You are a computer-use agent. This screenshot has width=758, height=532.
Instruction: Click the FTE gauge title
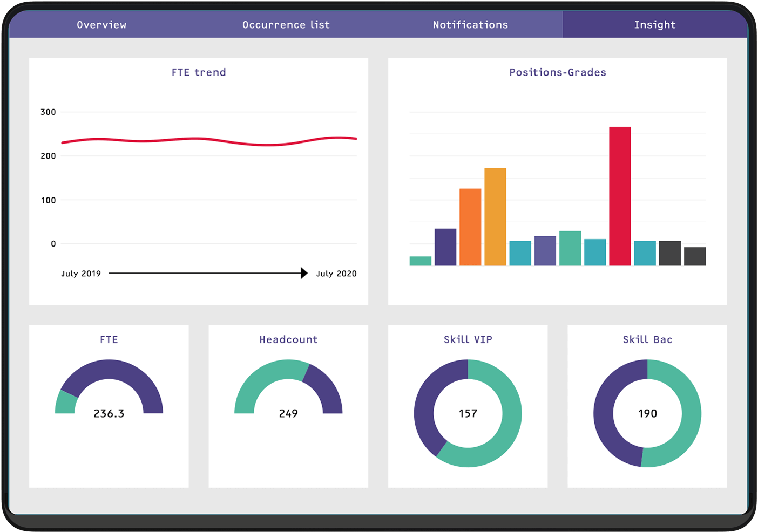pyautogui.click(x=109, y=339)
